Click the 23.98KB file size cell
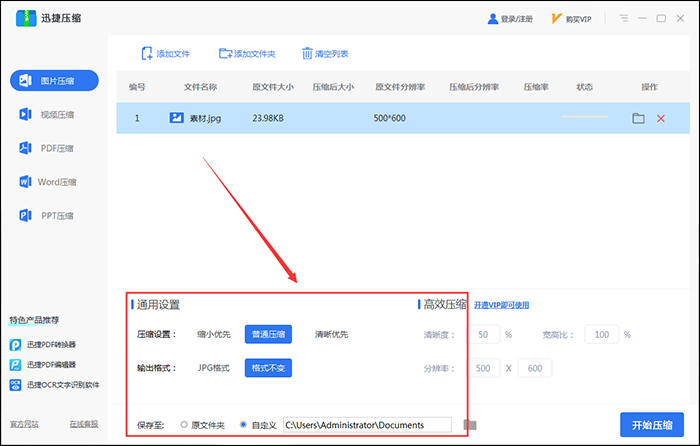 pyautogui.click(x=268, y=118)
